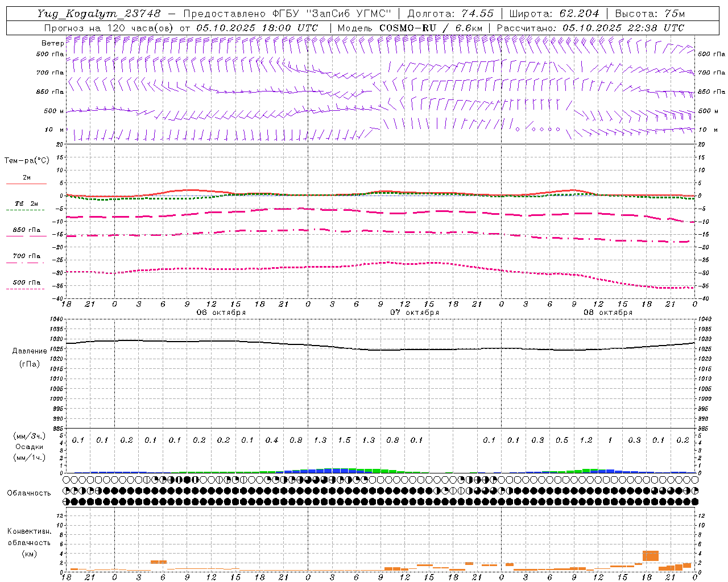
Task: Click the Тем-ра(°C) temperature panel label
Action: point(27,161)
